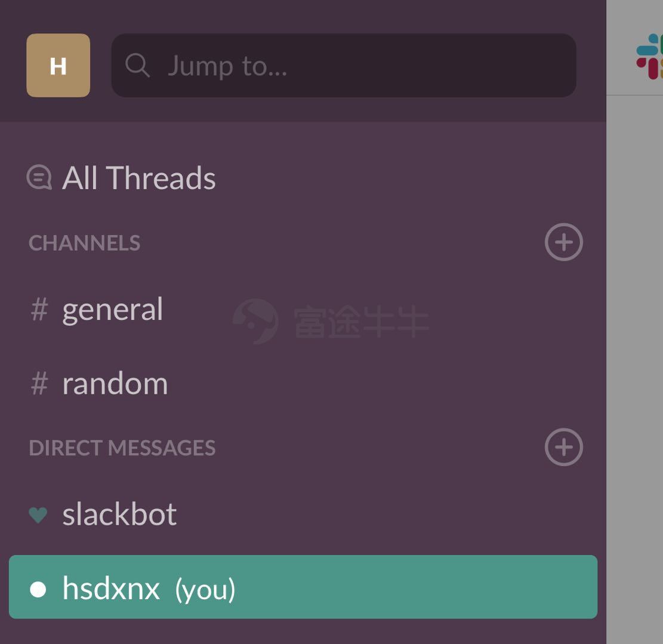Viewport: 663px width, 644px height.
Task: Select the hash icon beside general
Action: [39, 309]
